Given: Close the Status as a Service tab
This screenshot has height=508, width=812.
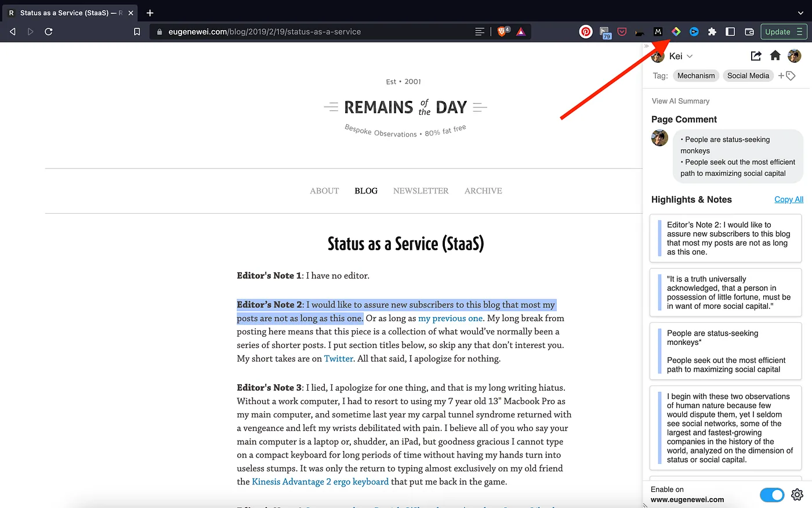Looking at the screenshot, I should pyautogui.click(x=130, y=13).
